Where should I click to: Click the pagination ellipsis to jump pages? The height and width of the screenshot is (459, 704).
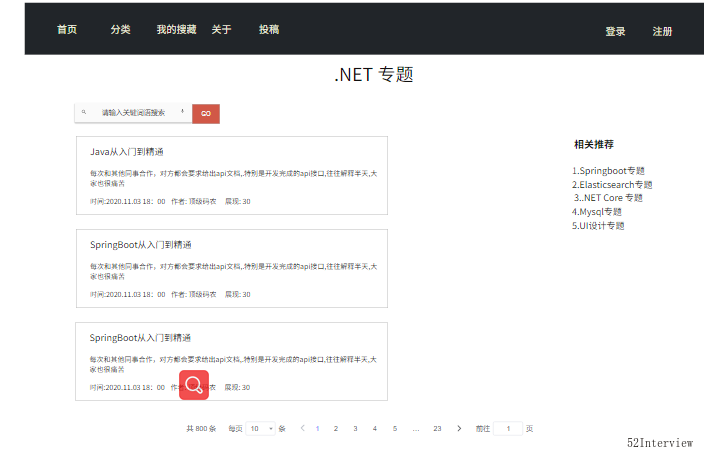(416, 429)
